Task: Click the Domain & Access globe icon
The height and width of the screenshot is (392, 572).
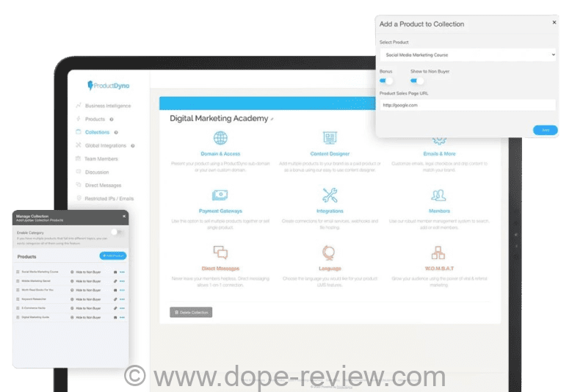Action: point(220,138)
